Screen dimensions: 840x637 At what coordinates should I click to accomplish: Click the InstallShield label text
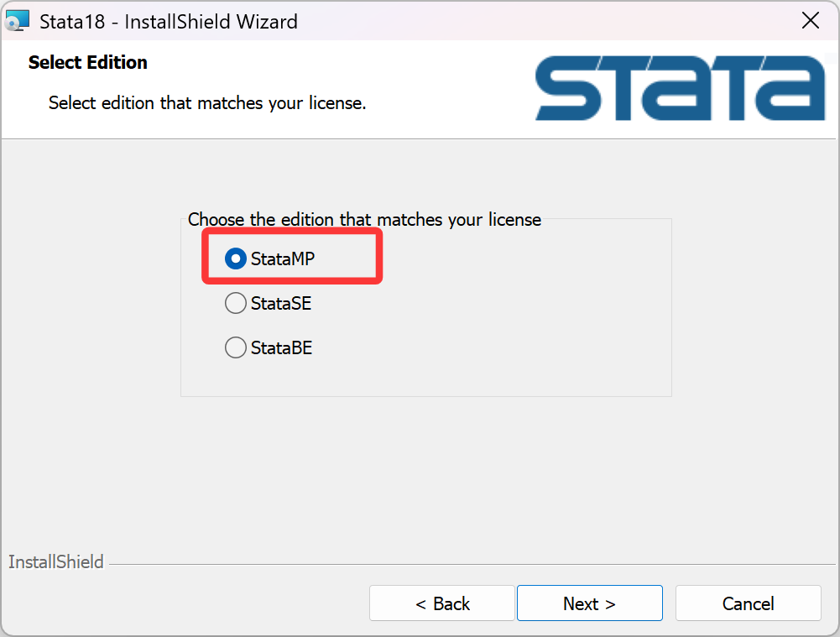[x=55, y=562]
